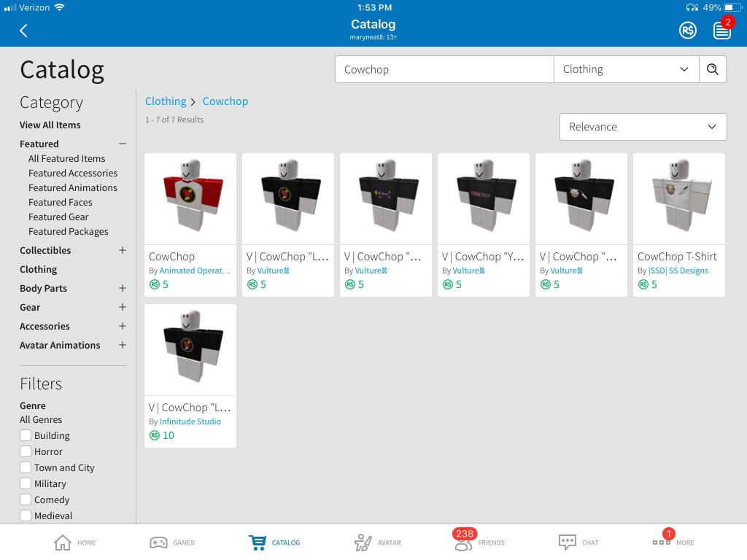Open the Relevance sort dropdown
This screenshot has height=560, width=747.
[x=643, y=127]
